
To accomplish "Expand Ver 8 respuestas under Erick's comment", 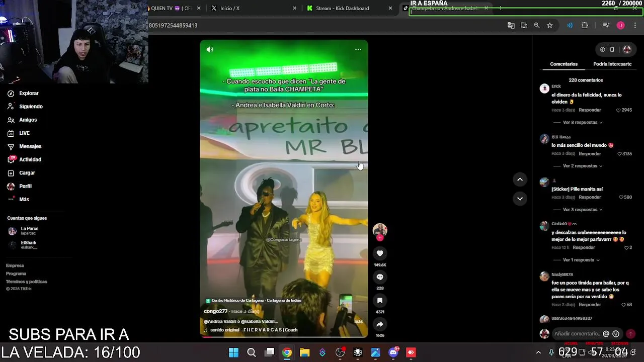I will (583, 122).
